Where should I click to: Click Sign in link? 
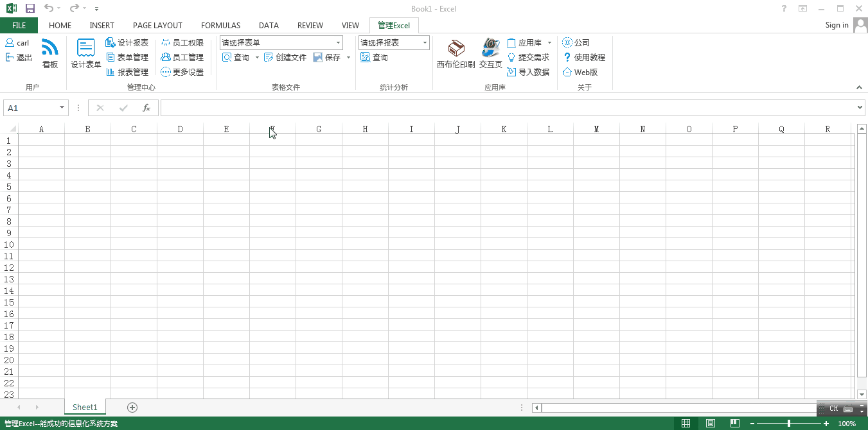tap(837, 25)
